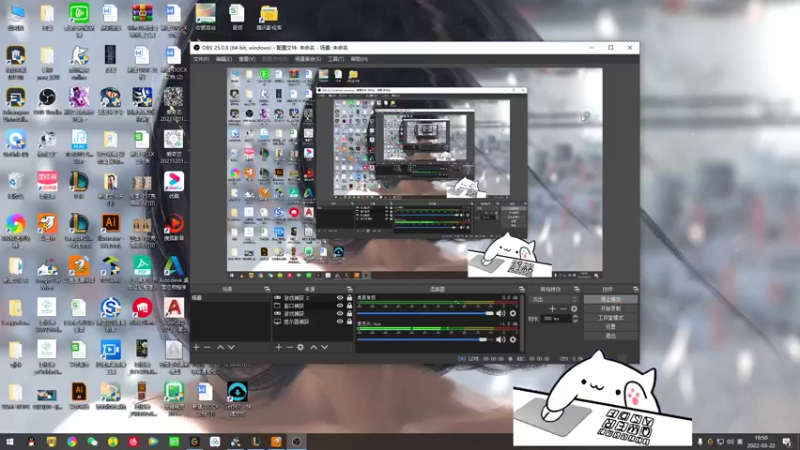Open WeChat from taskbar
Image resolution: width=800 pixels, height=450 pixels.
click(92, 442)
